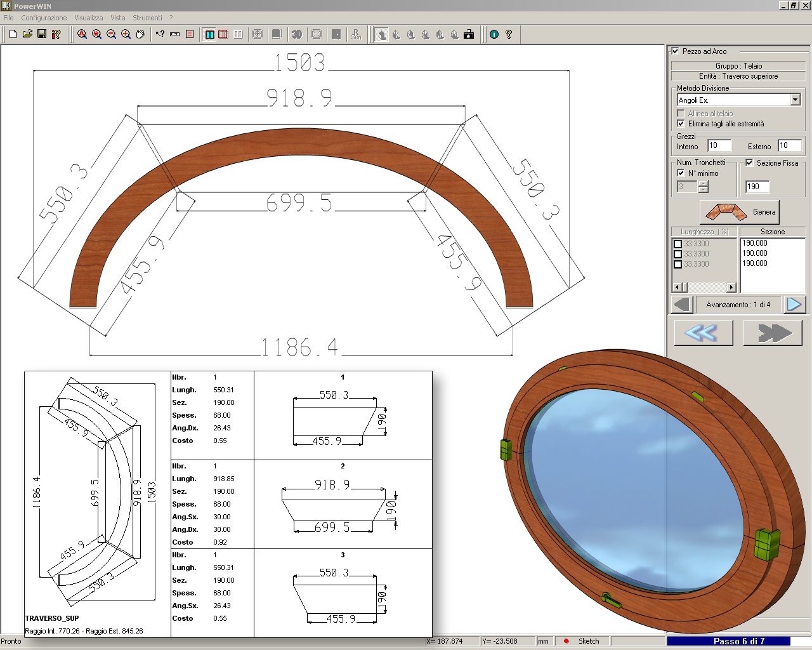Toggle the 3D view icon

296,34
